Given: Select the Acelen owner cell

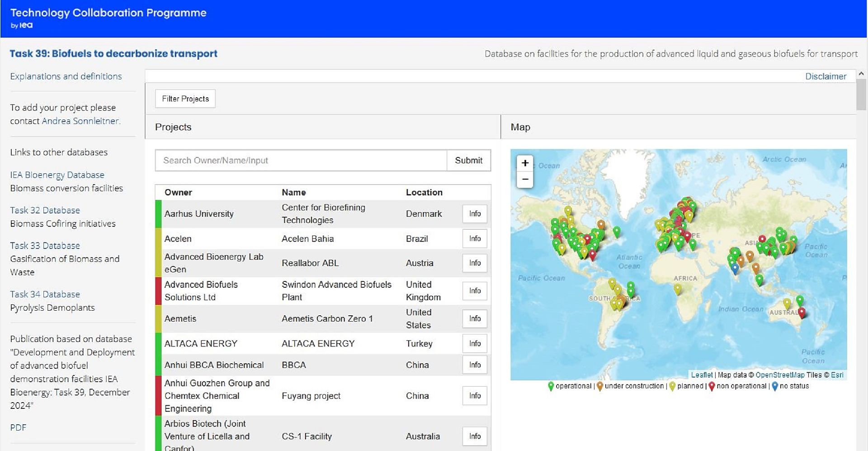Looking at the screenshot, I should coord(178,238).
